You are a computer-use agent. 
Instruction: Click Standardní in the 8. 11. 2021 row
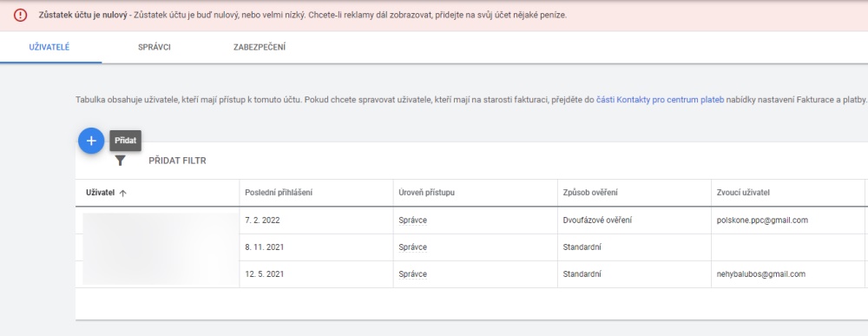pos(582,247)
